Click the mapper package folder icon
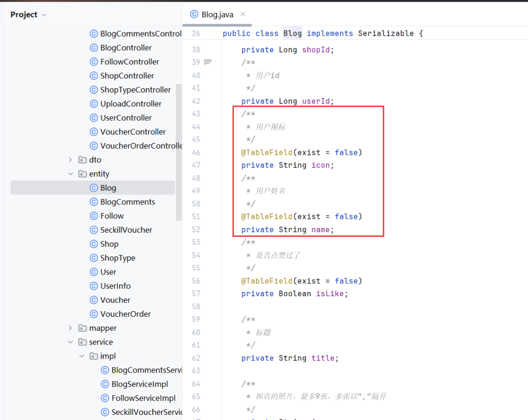528x420 pixels. click(x=82, y=328)
